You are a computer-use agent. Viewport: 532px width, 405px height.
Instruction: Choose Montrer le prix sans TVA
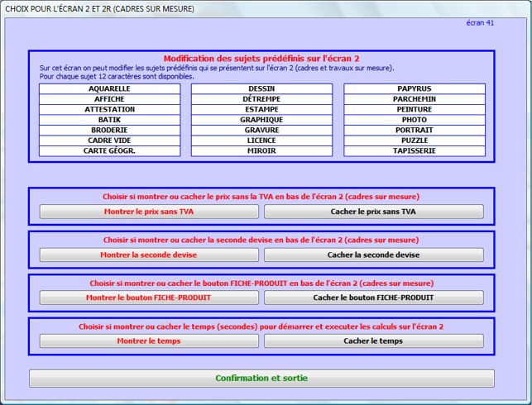click(149, 212)
